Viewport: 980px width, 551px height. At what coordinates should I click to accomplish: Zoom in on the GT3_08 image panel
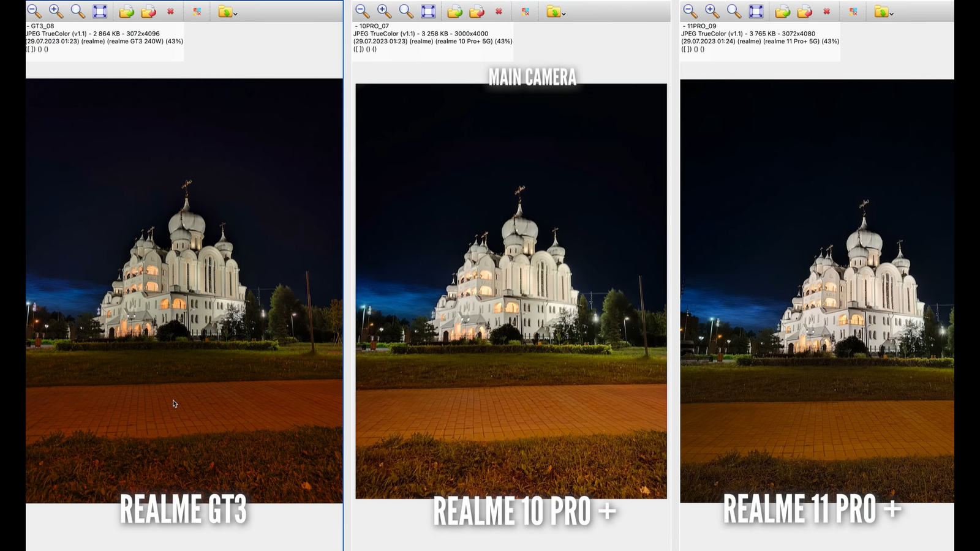click(x=56, y=11)
